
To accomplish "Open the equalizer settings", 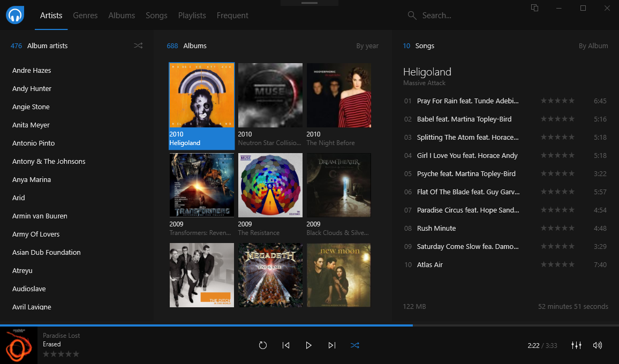I will (576, 345).
